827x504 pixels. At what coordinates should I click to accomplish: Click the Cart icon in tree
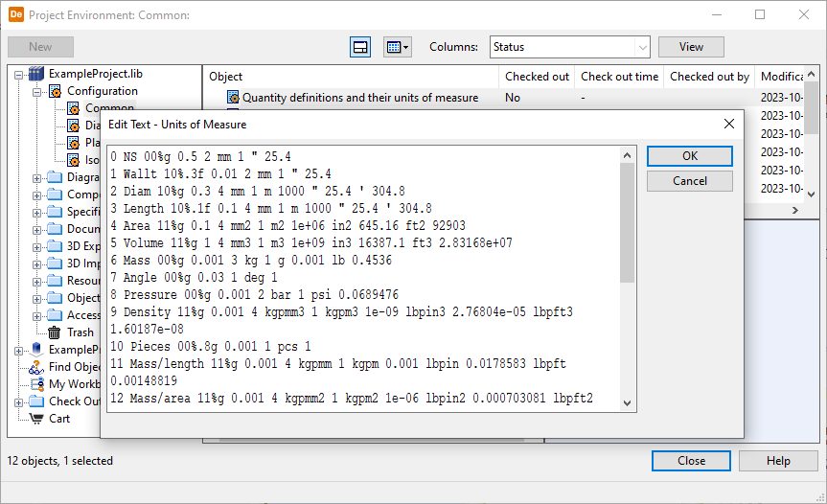pyautogui.click(x=36, y=419)
